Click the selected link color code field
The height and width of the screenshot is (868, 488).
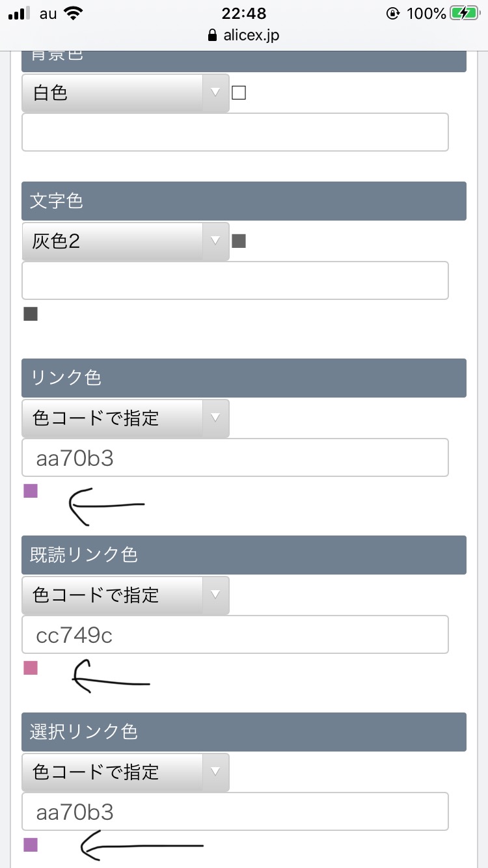point(235,811)
